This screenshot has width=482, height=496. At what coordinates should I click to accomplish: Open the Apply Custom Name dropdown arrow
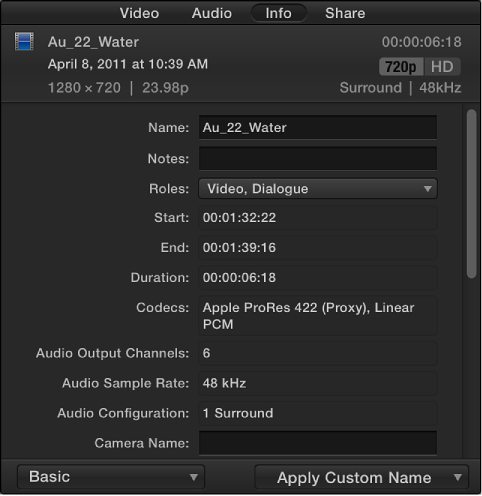click(458, 478)
